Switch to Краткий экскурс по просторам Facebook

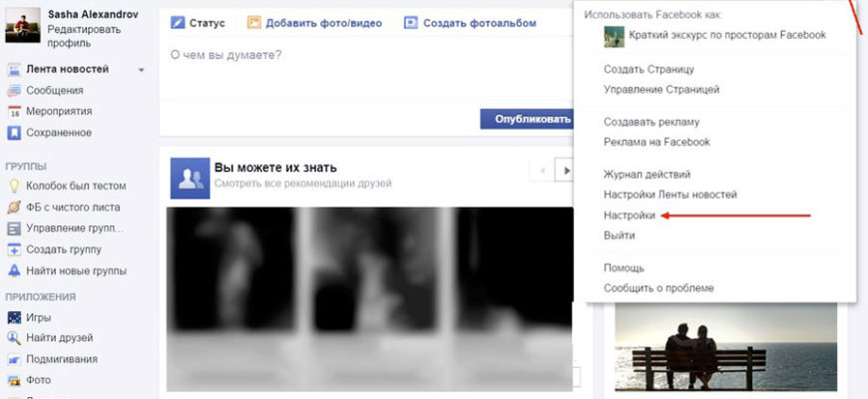727,35
